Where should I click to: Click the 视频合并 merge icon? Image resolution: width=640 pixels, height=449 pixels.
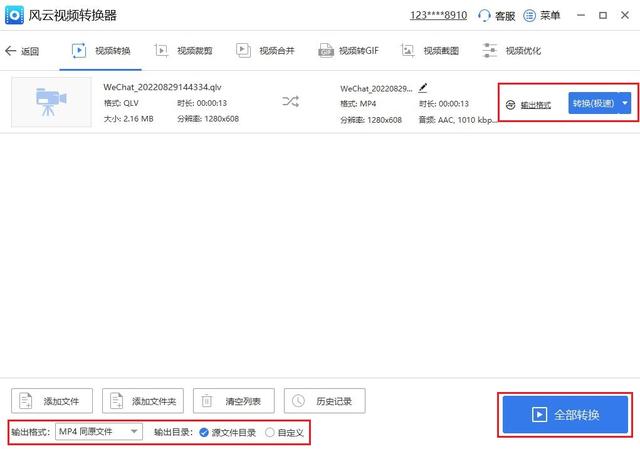[x=243, y=51]
